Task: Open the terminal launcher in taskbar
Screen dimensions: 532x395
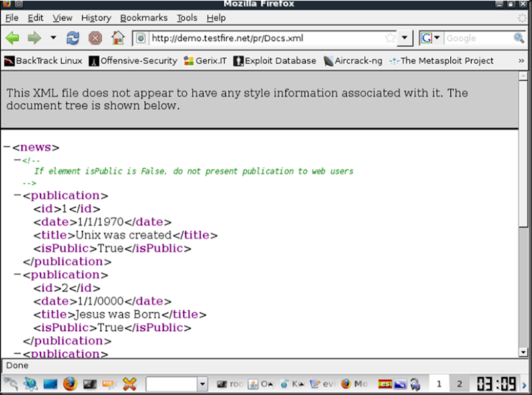Action: [90, 384]
